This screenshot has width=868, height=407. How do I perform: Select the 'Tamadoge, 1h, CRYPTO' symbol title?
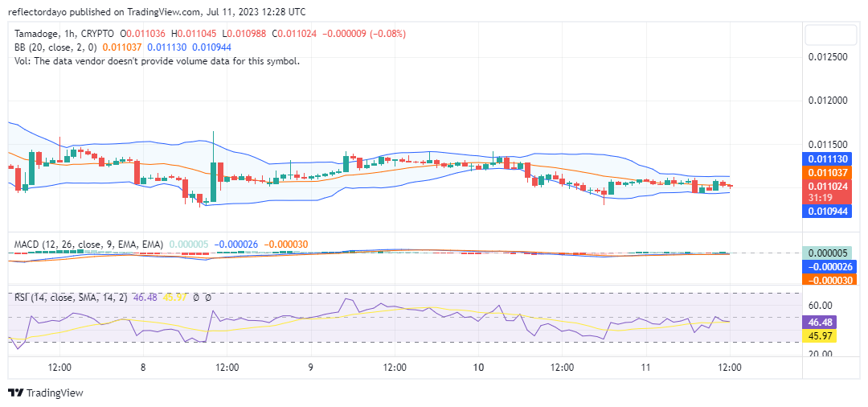[x=65, y=34]
